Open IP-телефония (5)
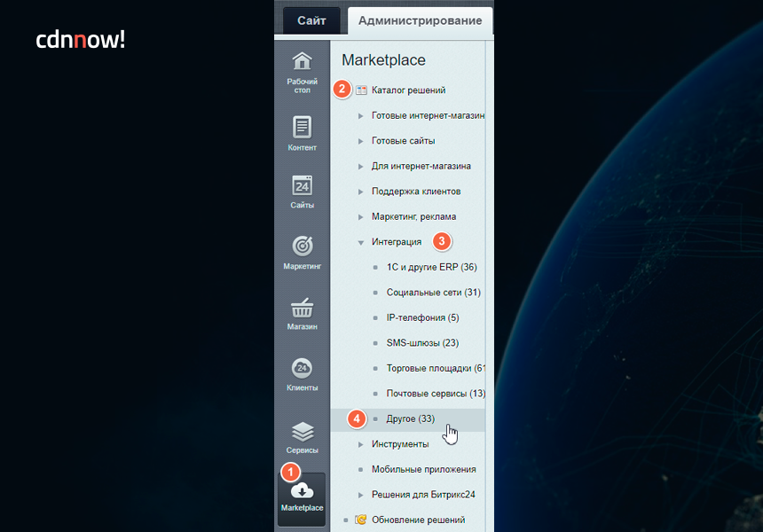The image size is (763, 532). coord(422,317)
